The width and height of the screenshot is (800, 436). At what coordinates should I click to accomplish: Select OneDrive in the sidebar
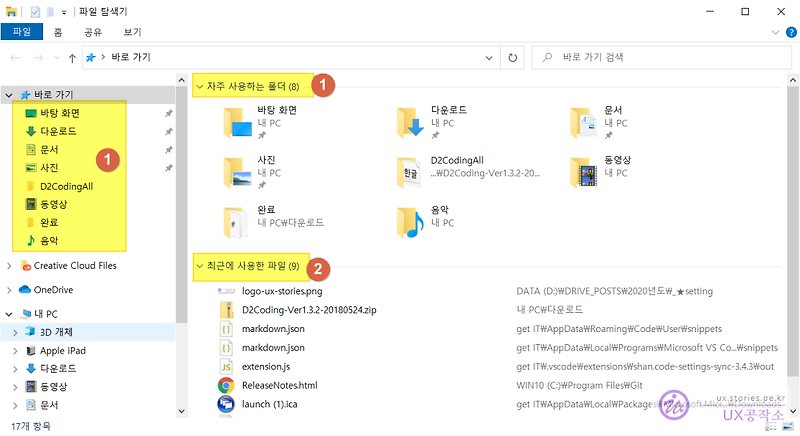point(53,290)
